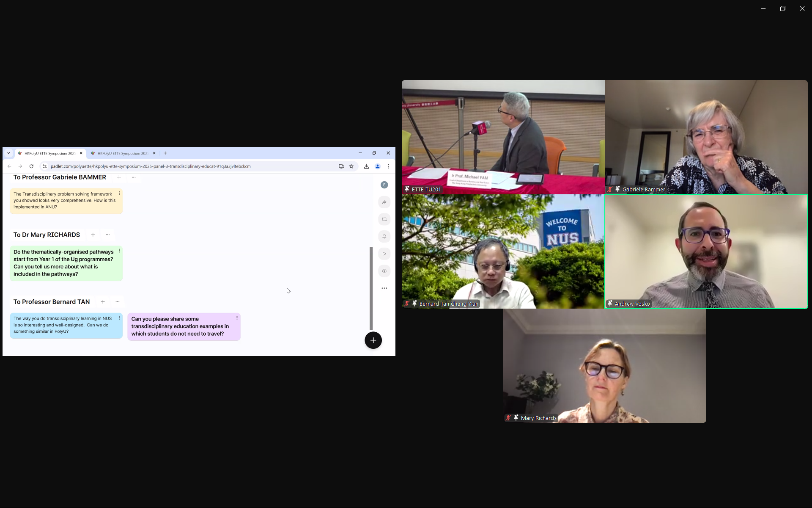Open Padlet settings gear icon
This screenshot has width=812, height=508.
pos(384,271)
